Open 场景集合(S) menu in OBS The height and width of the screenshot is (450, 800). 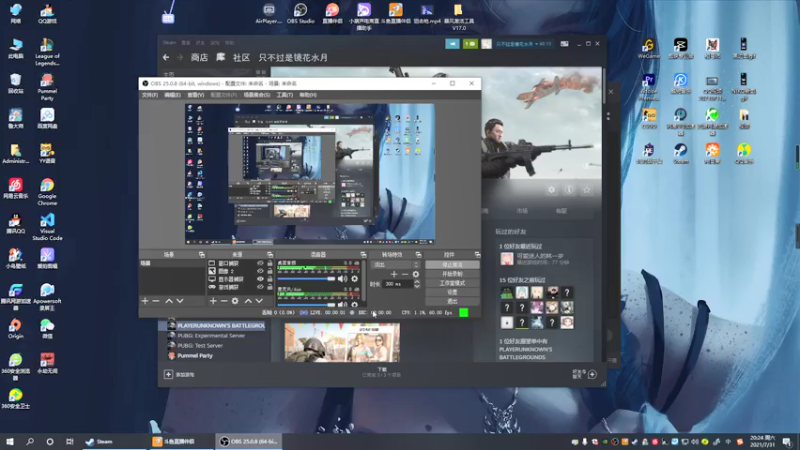257,95
